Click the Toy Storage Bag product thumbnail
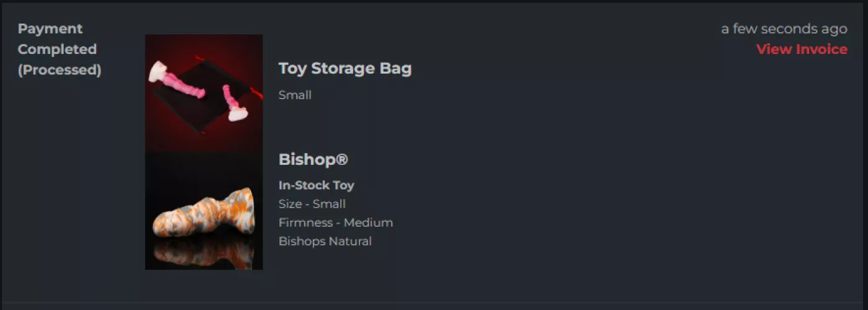868x310 pixels. point(203,93)
